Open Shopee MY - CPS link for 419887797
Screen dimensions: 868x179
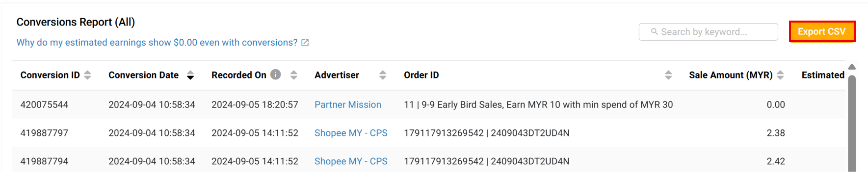tap(351, 133)
